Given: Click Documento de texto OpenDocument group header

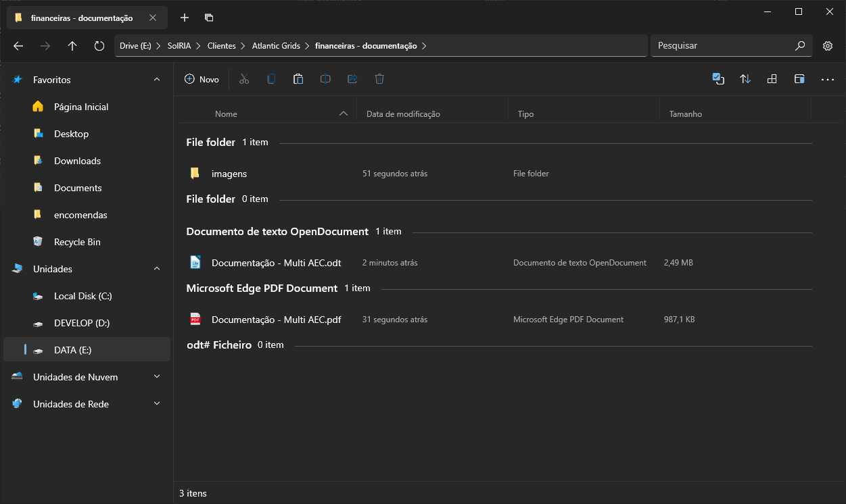Looking at the screenshot, I should [x=277, y=231].
